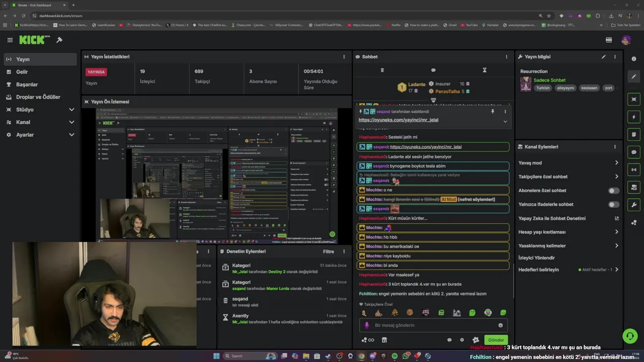Click the chat bubble icon in right sidebar
The height and width of the screenshot is (362, 644).
pyautogui.click(x=634, y=152)
